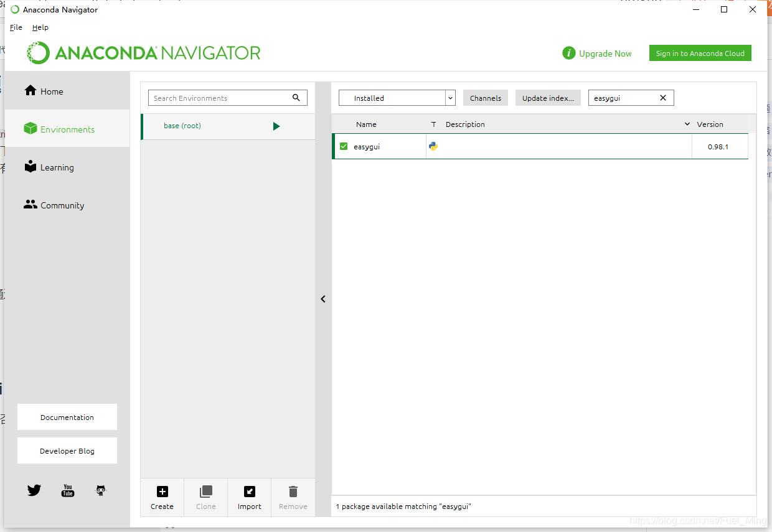The width and height of the screenshot is (772, 532).
Task: Open Documentation
Action: [x=67, y=417]
